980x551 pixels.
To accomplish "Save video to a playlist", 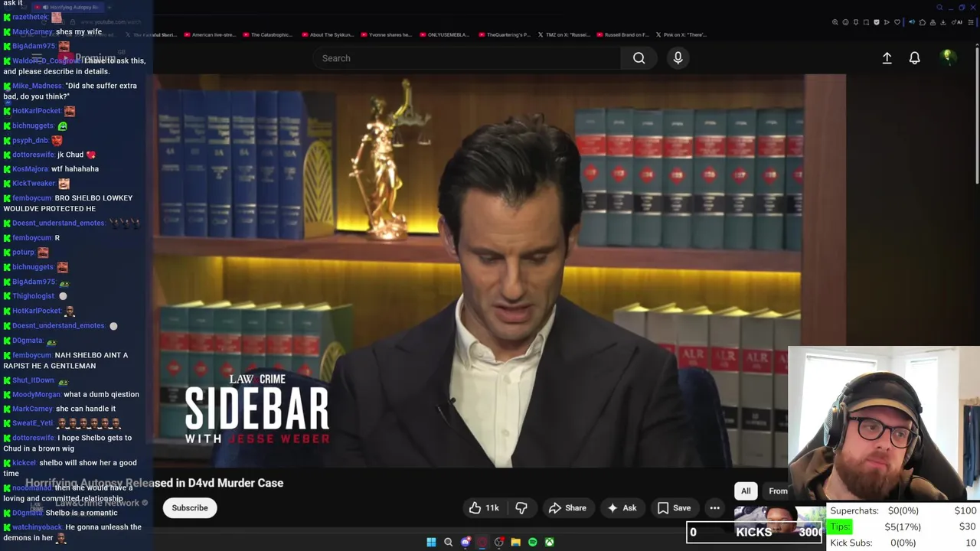I will tap(674, 508).
